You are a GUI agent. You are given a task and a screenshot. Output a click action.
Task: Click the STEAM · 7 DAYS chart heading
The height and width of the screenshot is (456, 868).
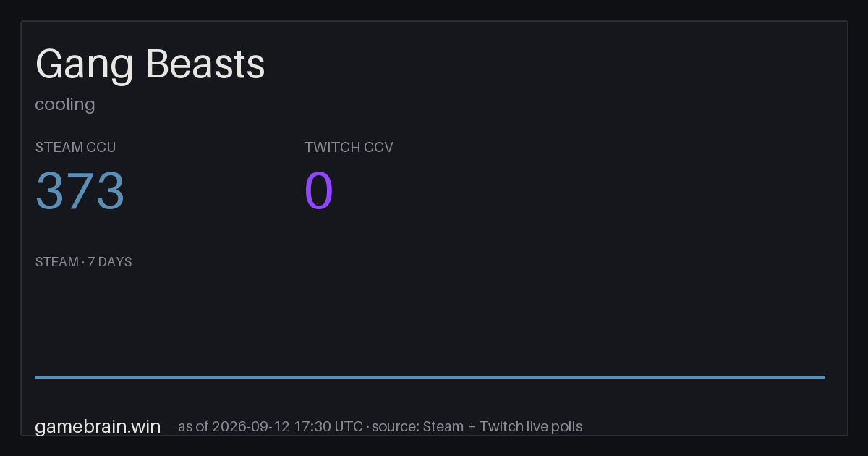[83, 262]
